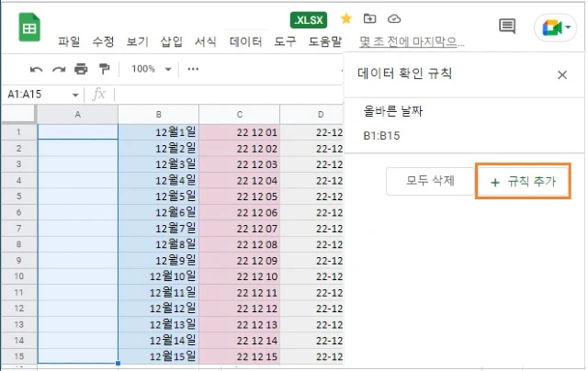Screen dimensions: 588x371
Task: Select column C header
Action: (x=239, y=114)
